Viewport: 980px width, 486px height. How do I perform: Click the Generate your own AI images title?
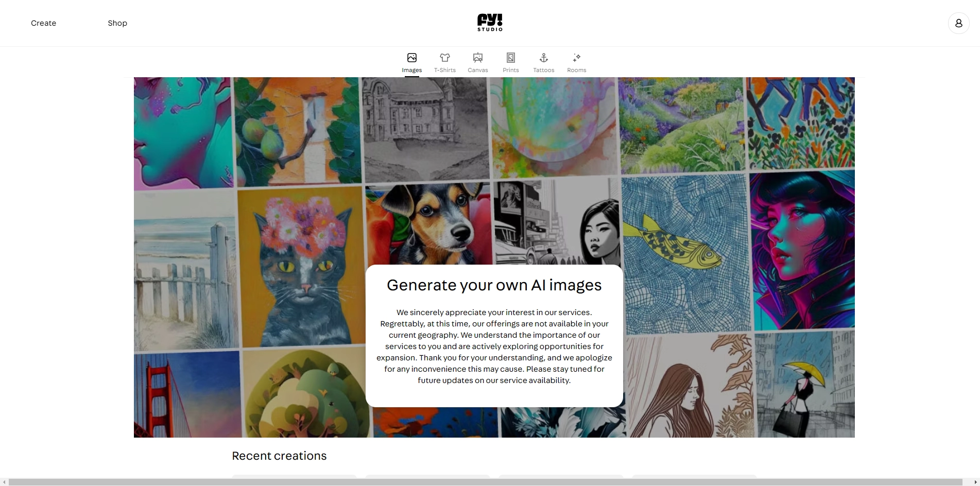[x=494, y=285]
